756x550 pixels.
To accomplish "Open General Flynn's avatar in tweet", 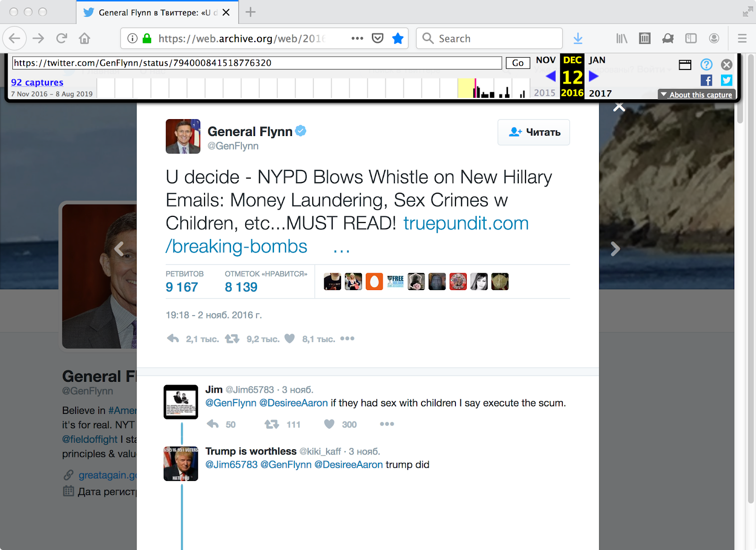I will (183, 136).
